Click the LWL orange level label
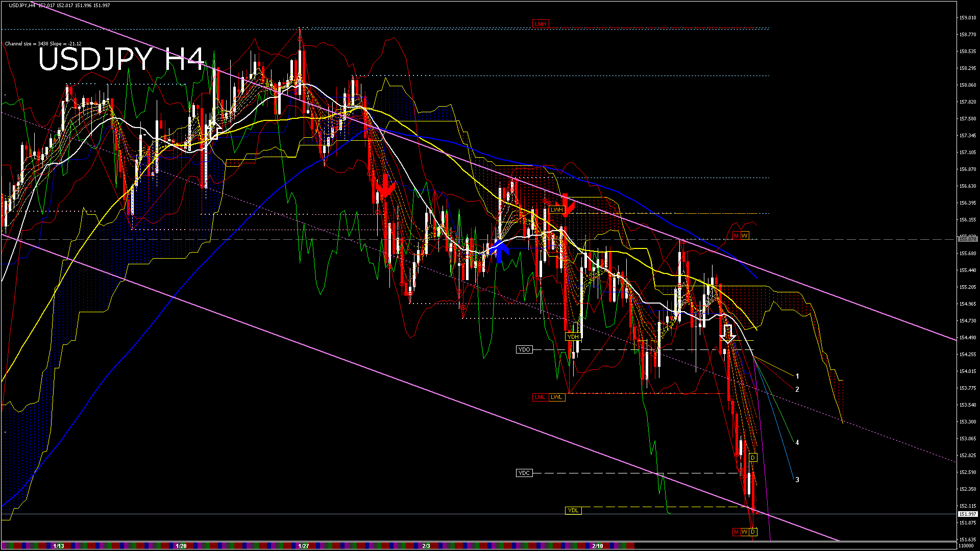This screenshot has height=551, width=980. pos(557,397)
